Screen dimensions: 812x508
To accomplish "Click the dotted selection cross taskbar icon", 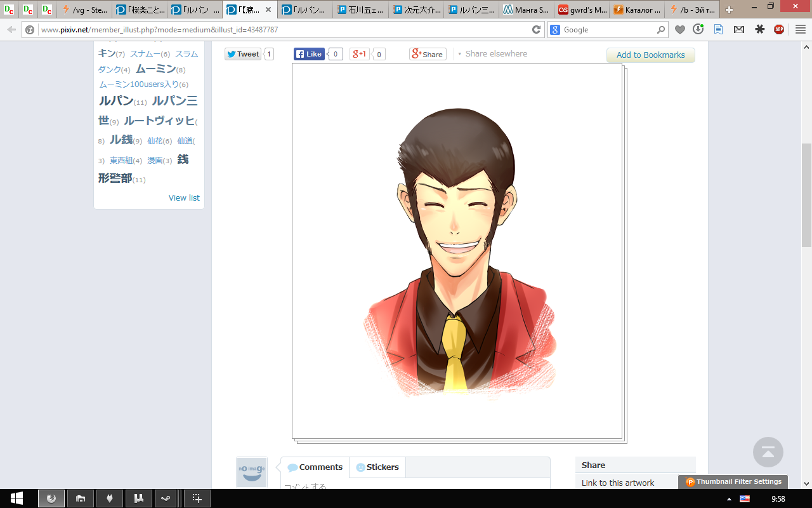I will [x=197, y=498].
